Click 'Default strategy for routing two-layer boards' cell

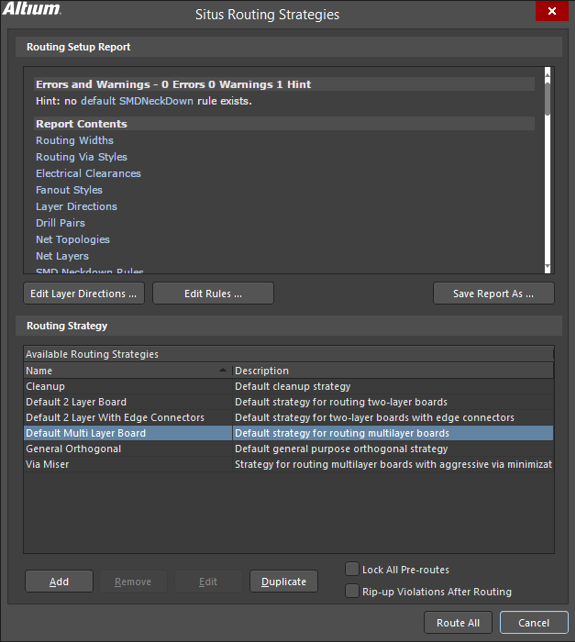click(393, 402)
